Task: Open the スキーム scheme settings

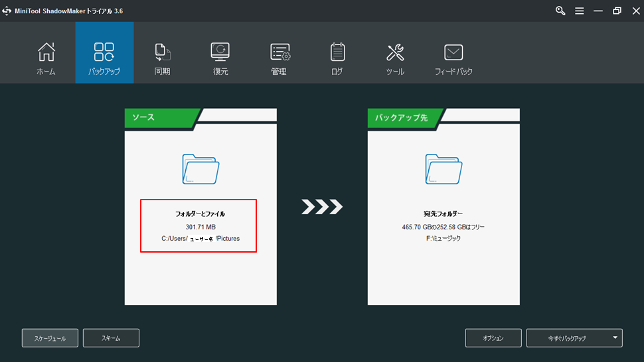Action: (x=111, y=338)
